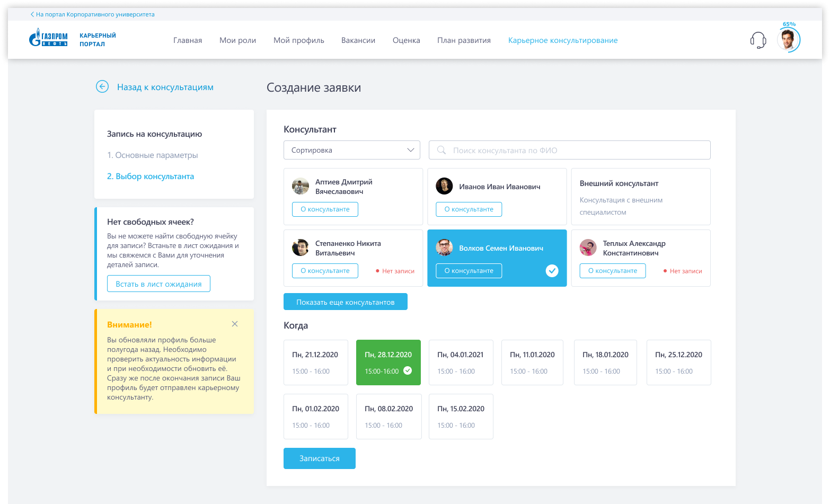Select the Внешний консультант option card

point(640,197)
